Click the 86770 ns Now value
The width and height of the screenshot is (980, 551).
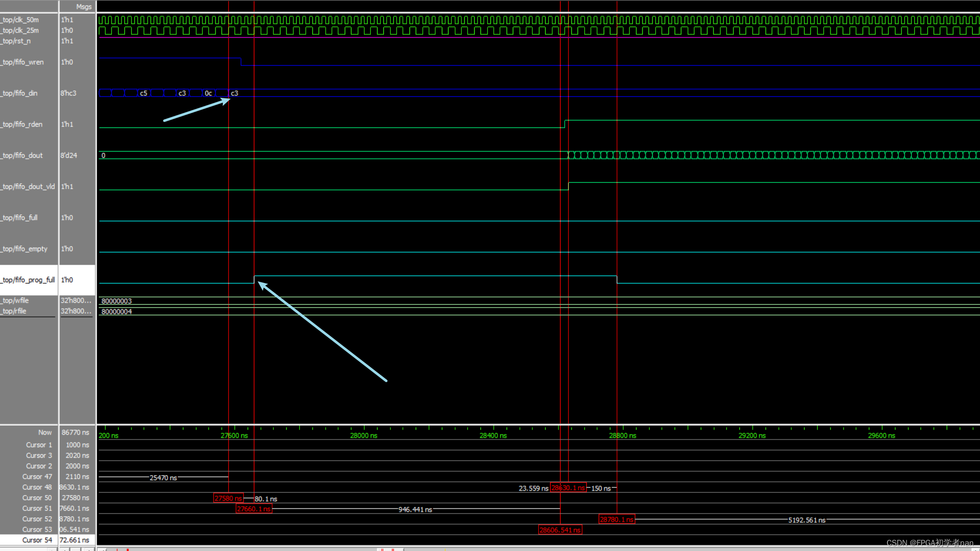point(75,432)
